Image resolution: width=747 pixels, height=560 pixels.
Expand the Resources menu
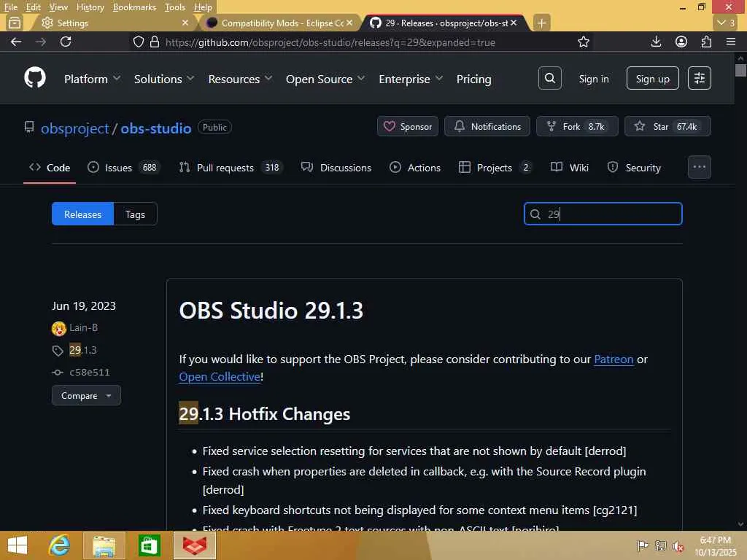click(x=240, y=79)
